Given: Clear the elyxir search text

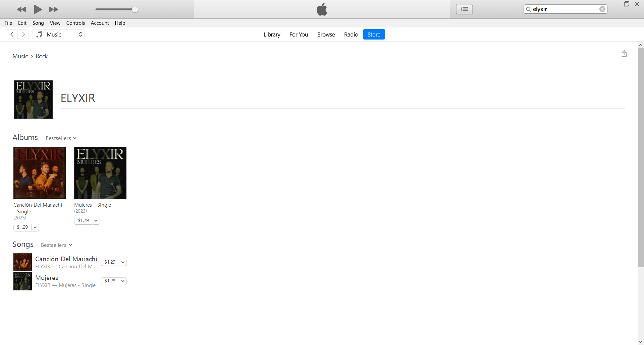Looking at the screenshot, I should [602, 9].
